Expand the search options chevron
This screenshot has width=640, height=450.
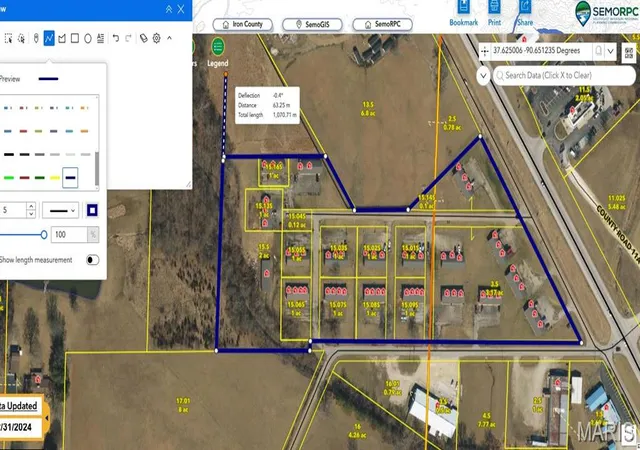(x=483, y=76)
